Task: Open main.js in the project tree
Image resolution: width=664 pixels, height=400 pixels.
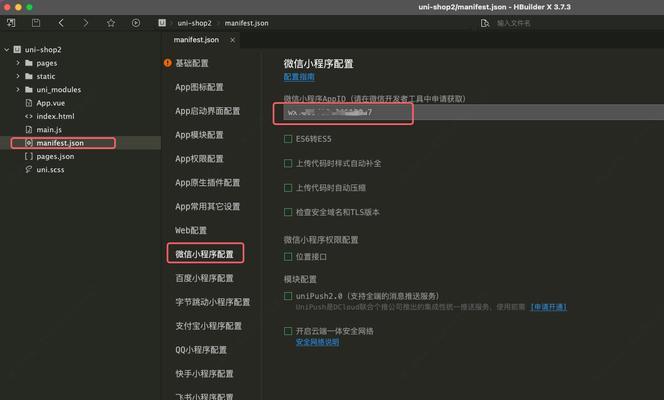Action: pos(49,130)
